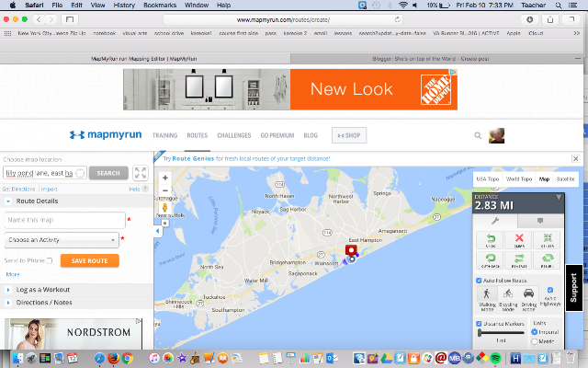The height and width of the screenshot is (368, 588).
Task: Open Route Genius link in banner
Action: pos(193,159)
